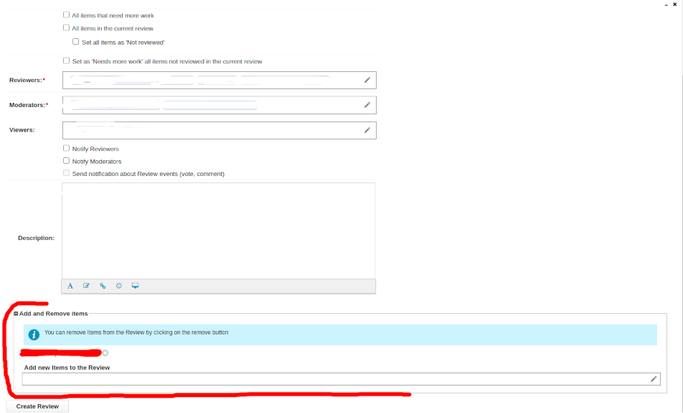This screenshot has width=683, height=413.
Task: Enable 'Set all items as Not reviewed'
Action: click(x=76, y=42)
